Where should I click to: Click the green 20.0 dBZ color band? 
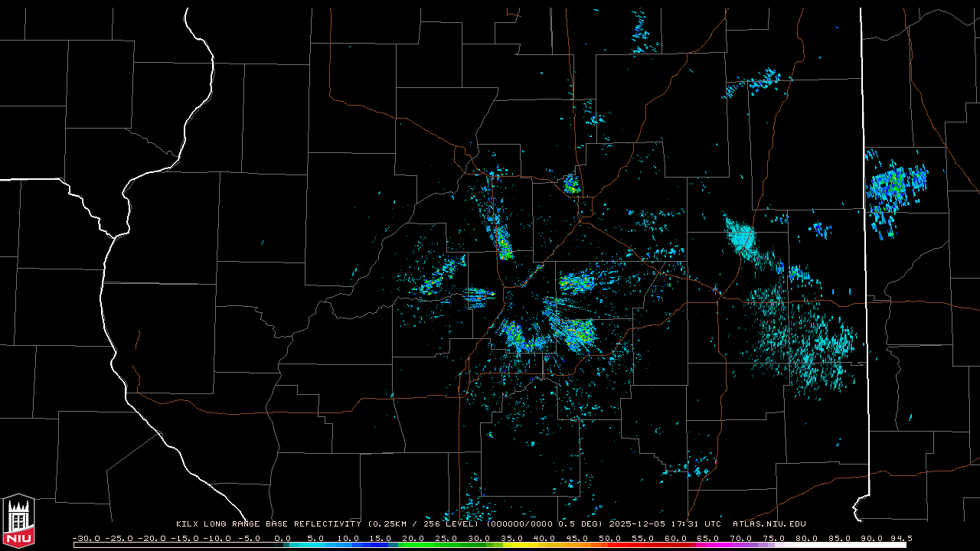point(413,545)
